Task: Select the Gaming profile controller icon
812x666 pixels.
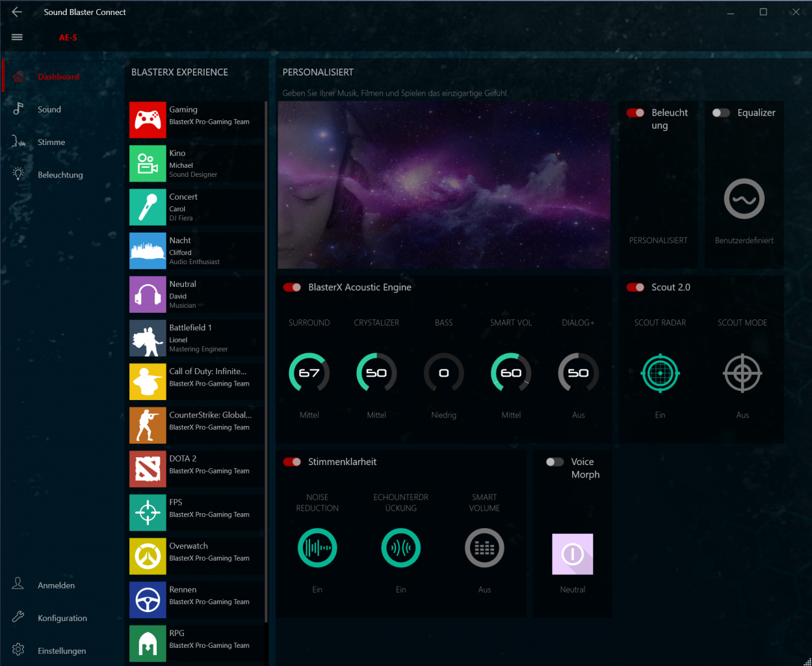Action: 148,120
